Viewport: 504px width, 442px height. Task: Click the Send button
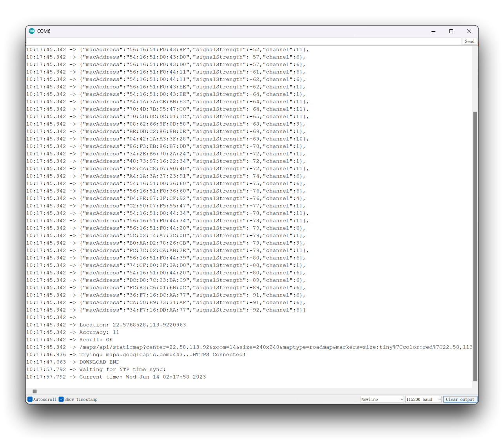point(470,41)
